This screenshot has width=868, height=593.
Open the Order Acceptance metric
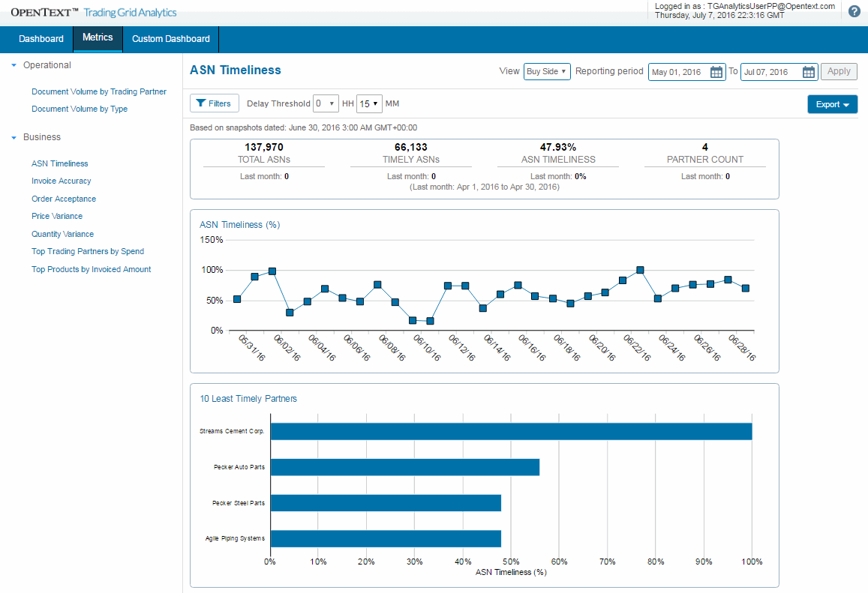64,199
